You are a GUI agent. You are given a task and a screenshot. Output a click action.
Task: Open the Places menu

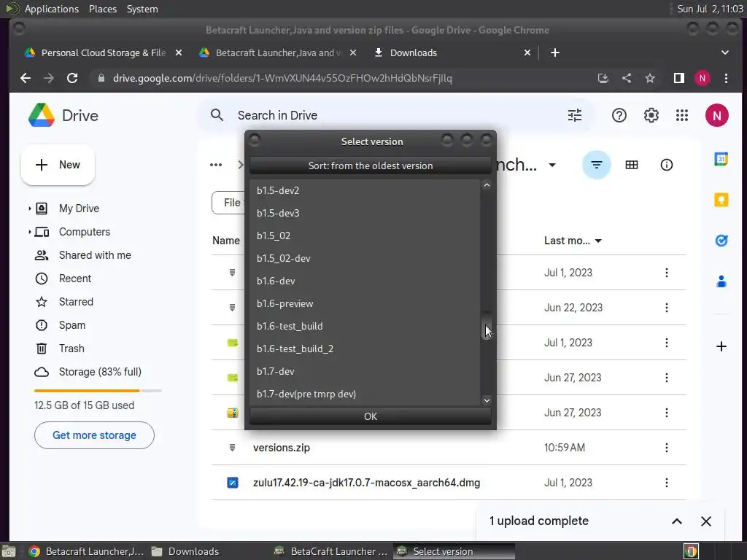tap(102, 9)
